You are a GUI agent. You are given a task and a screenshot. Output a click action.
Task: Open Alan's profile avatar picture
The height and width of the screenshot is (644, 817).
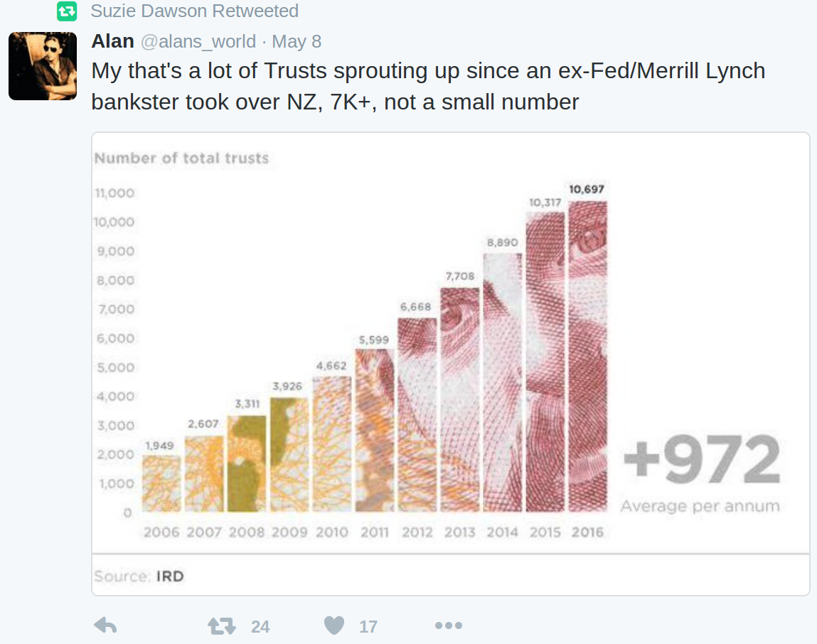43,66
